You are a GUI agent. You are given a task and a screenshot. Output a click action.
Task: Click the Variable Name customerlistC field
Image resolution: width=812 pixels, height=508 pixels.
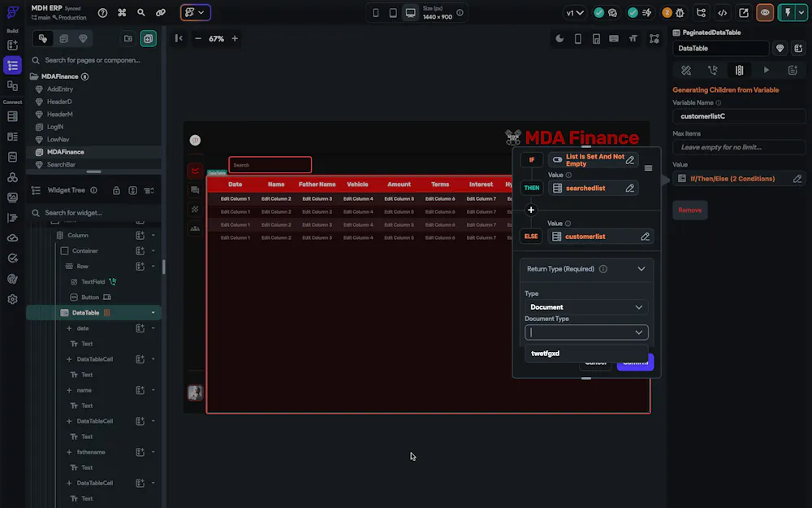(x=739, y=116)
